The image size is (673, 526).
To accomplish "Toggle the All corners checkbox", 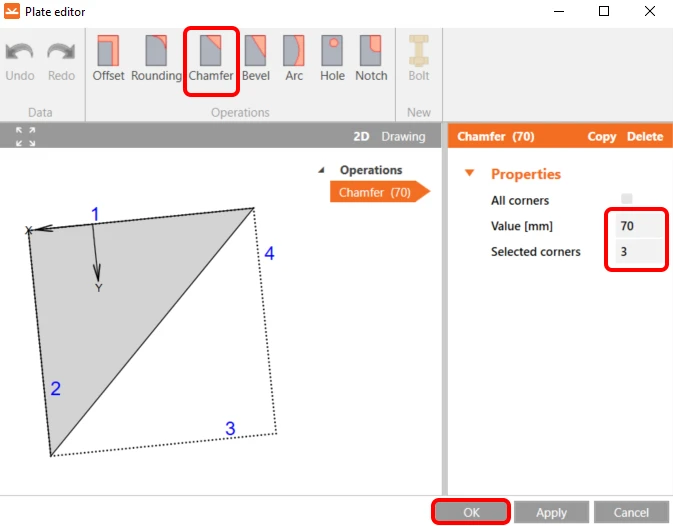I will click(x=627, y=199).
